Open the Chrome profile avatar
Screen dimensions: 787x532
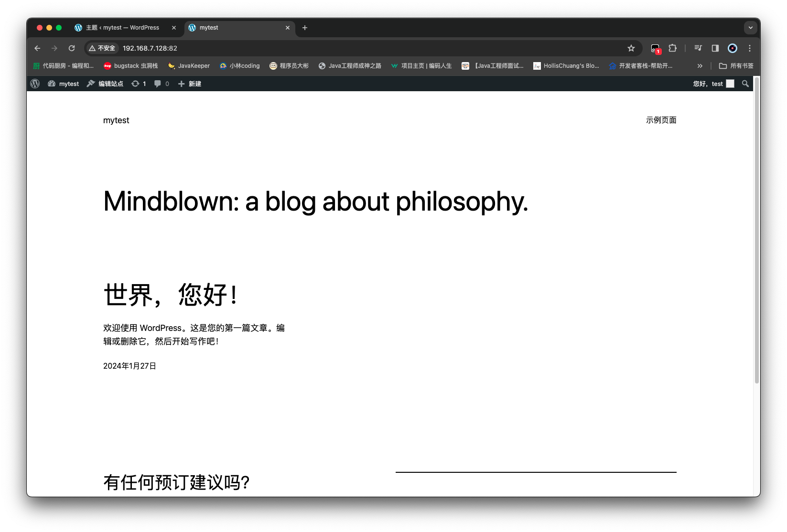(733, 48)
